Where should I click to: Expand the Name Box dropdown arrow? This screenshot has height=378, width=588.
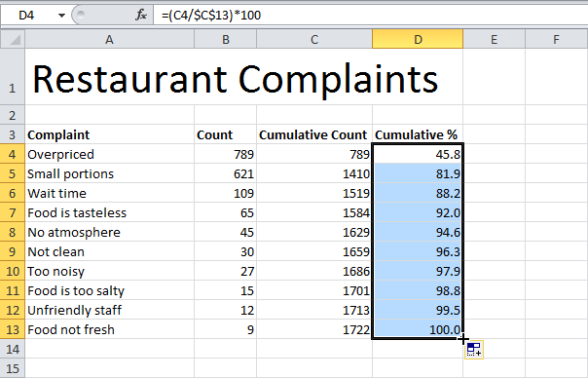click(x=61, y=16)
